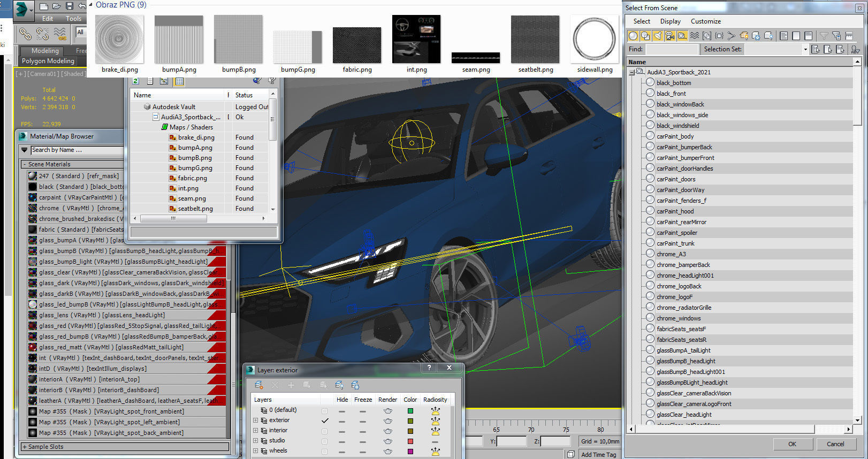
Task: Expand the wheels layer in Layer dialog
Action: [256, 451]
